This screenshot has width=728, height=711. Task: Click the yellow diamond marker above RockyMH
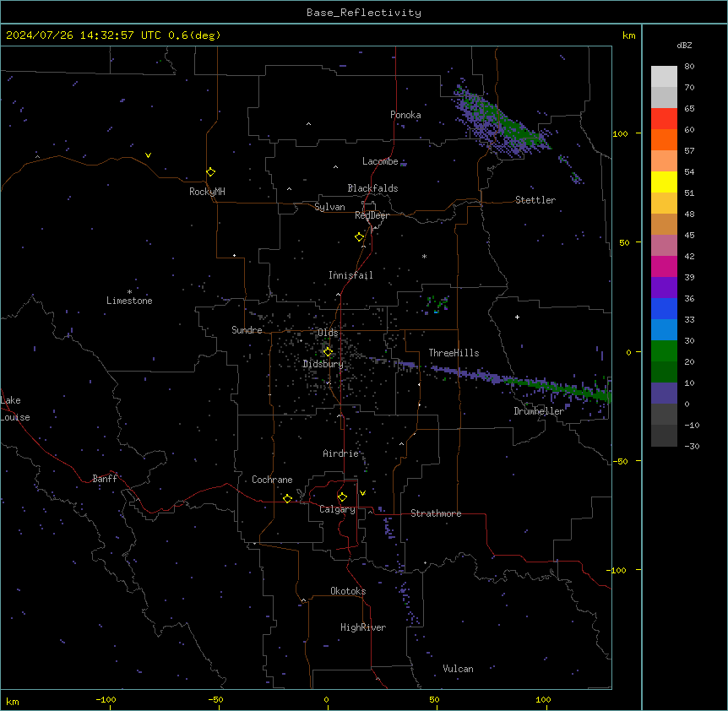point(210,172)
